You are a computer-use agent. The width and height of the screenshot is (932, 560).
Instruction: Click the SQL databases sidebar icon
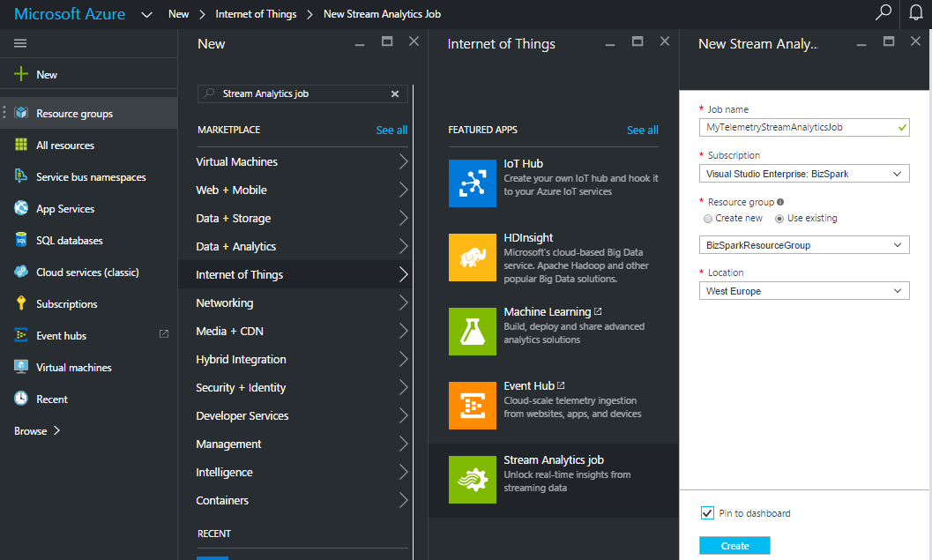pos(21,240)
